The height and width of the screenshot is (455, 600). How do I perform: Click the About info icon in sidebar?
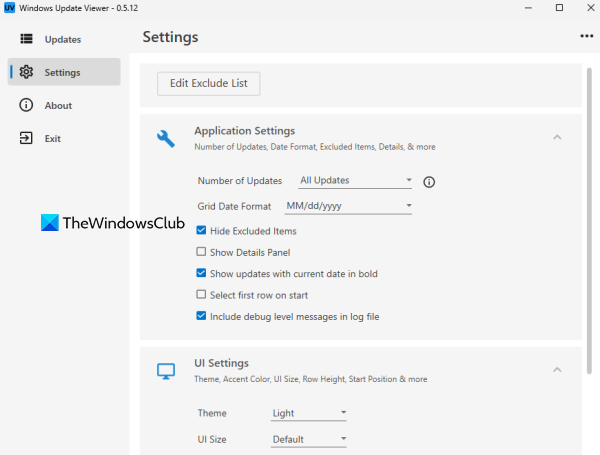[26, 105]
